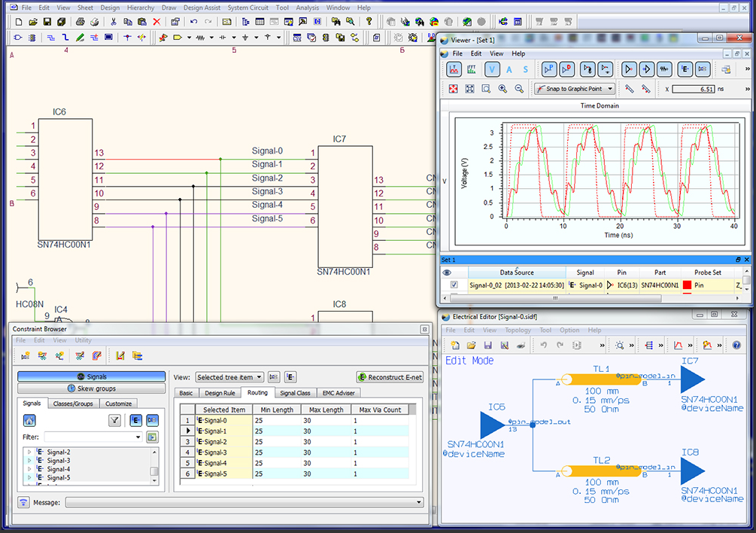Click the Min Length column header
756x533 pixels.
(x=277, y=410)
